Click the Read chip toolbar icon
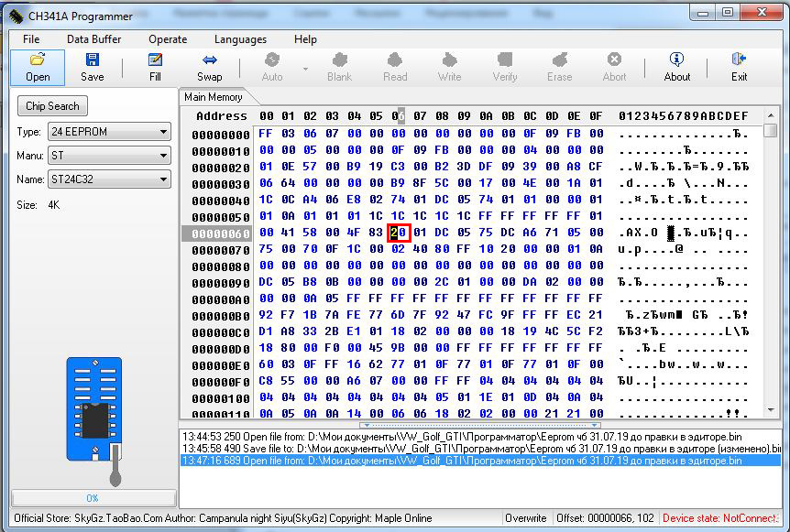790x532 pixels. tap(395, 60)
